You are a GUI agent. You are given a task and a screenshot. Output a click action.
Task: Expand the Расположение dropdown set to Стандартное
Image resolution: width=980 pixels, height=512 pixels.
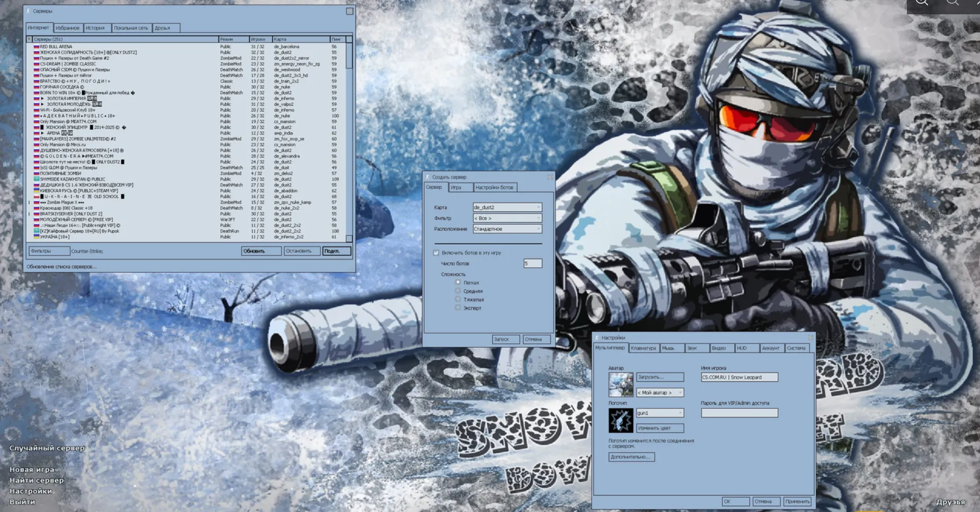(x=507, y=229)
